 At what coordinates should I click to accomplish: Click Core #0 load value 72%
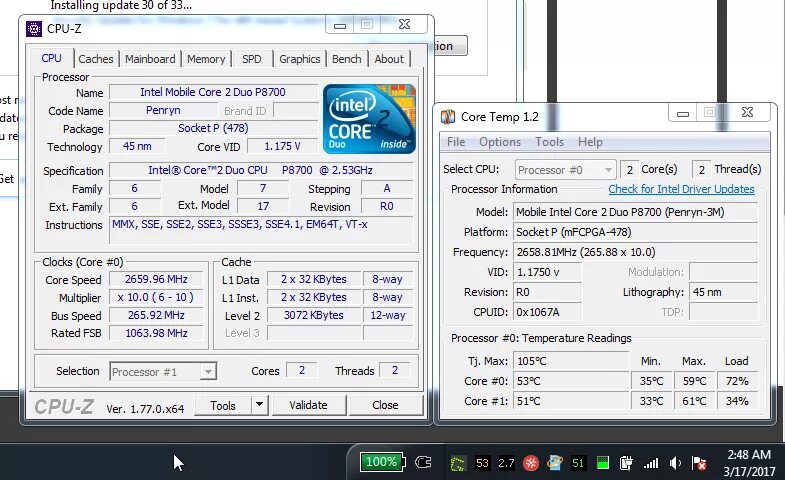(737, 381)
